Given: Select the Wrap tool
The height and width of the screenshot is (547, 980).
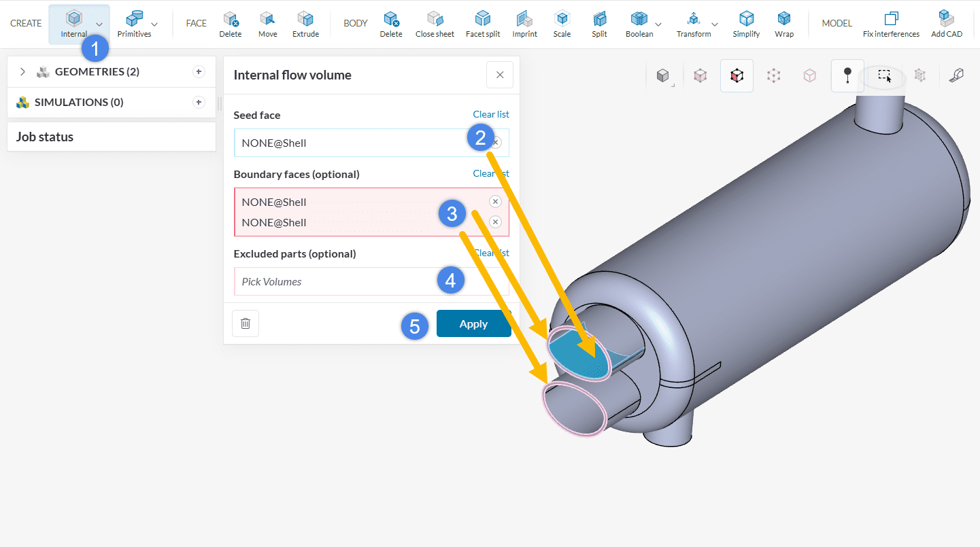Looking at the screenshot, I should point(784,24).
